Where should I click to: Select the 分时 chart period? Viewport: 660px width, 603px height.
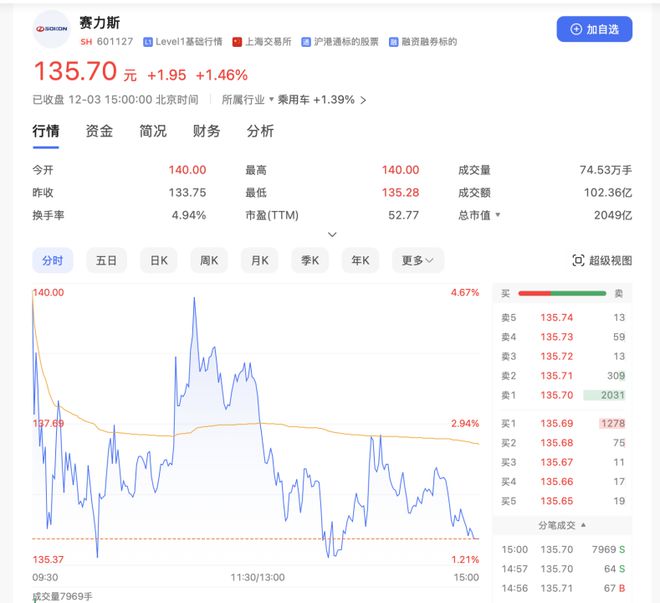tap(53, 260)
